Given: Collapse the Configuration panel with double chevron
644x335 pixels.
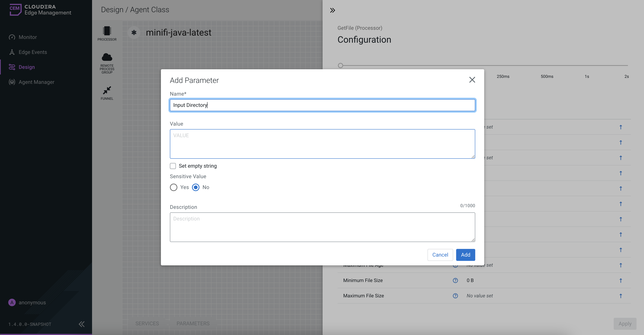Looking at the screenshot, I should (332, 10).
